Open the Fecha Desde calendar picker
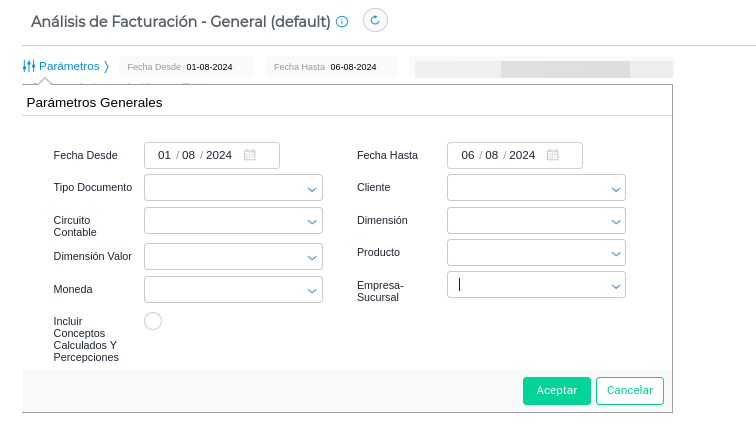The height and width of the screenshot is (433, 756). [250, 155]
